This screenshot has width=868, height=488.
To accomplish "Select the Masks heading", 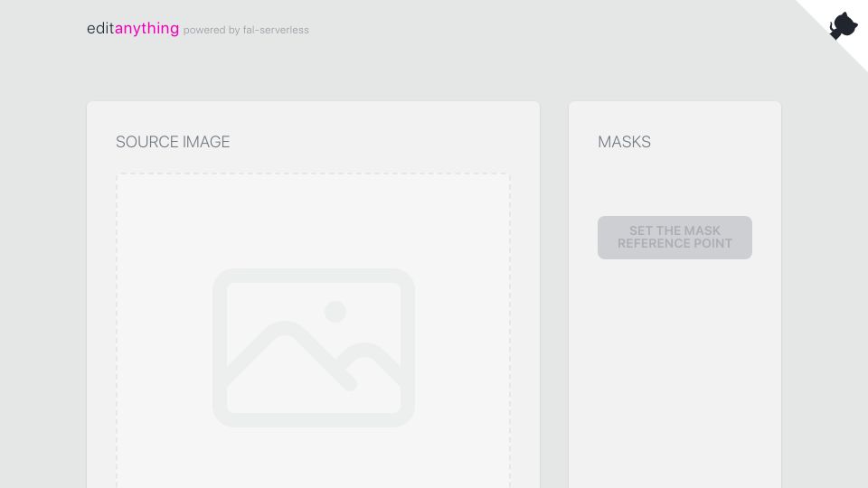I will pyautogui.click(x=624, y=142).
